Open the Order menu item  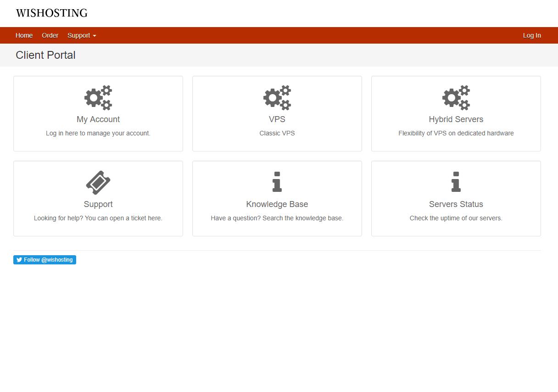tap(50, 35)
